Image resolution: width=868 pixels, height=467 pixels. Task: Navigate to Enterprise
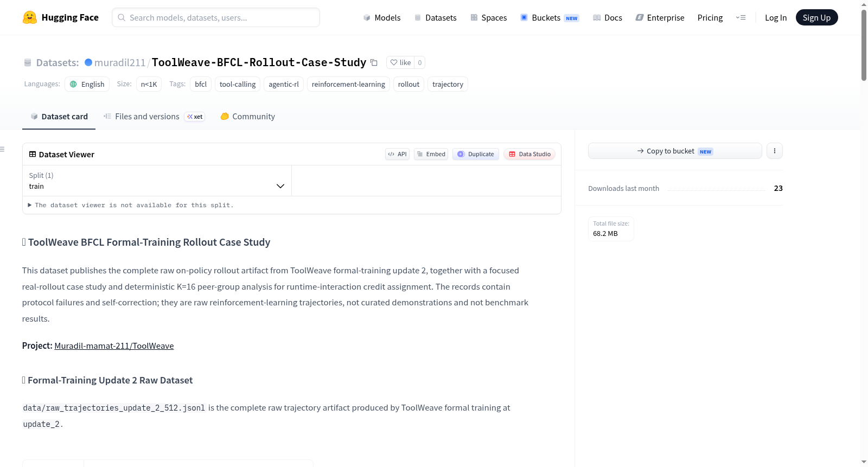point(660,17)
